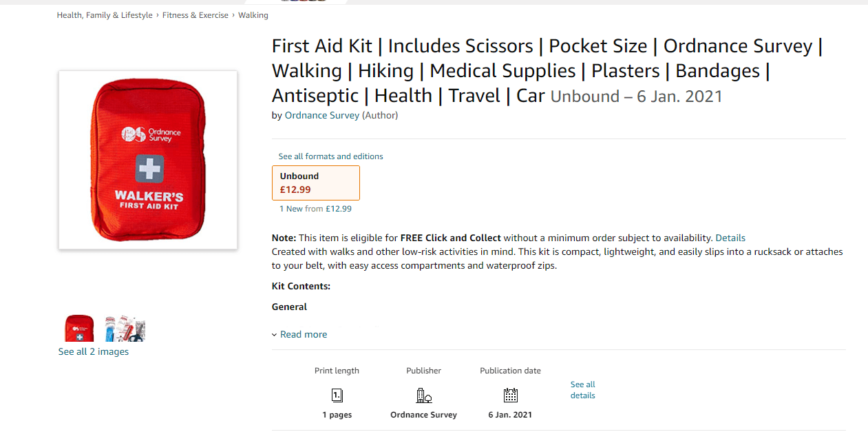Open Details for Click and Collect
This screenshot has width=868, height=432.
click(730, 238)
